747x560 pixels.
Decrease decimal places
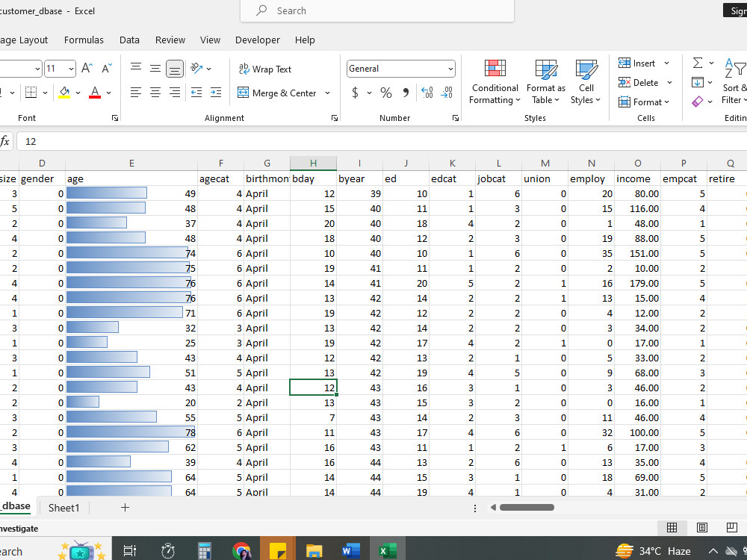pyautogui.click(x=447, y=93)
